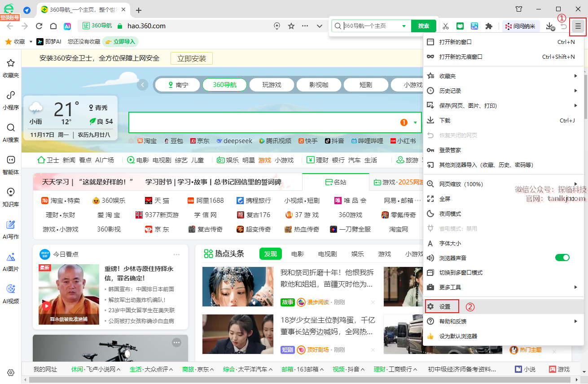Toggle 全屏 mode in menu
588x384 pixels.
point(445,199)
